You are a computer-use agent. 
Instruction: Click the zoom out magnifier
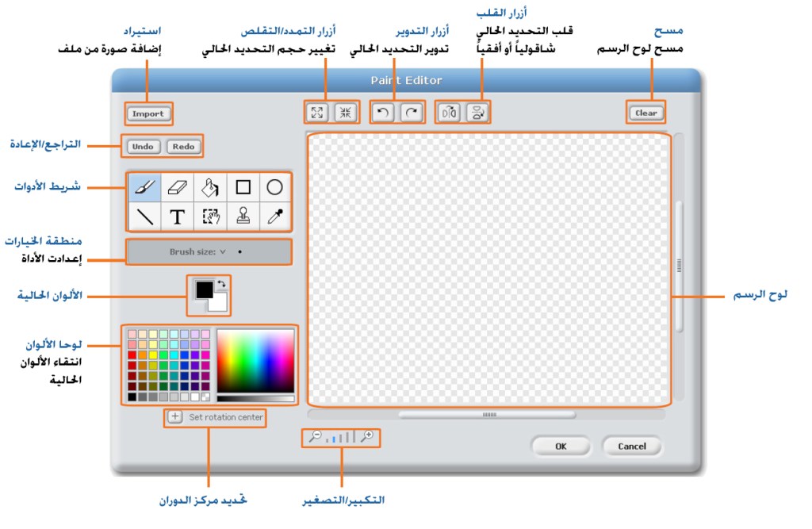[x=316, y=436]
